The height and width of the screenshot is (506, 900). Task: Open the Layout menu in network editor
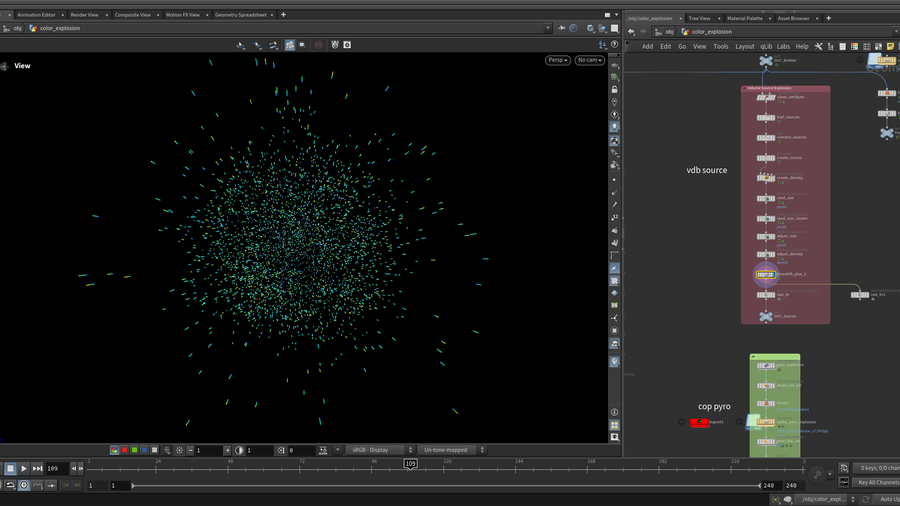click(745, 46)
